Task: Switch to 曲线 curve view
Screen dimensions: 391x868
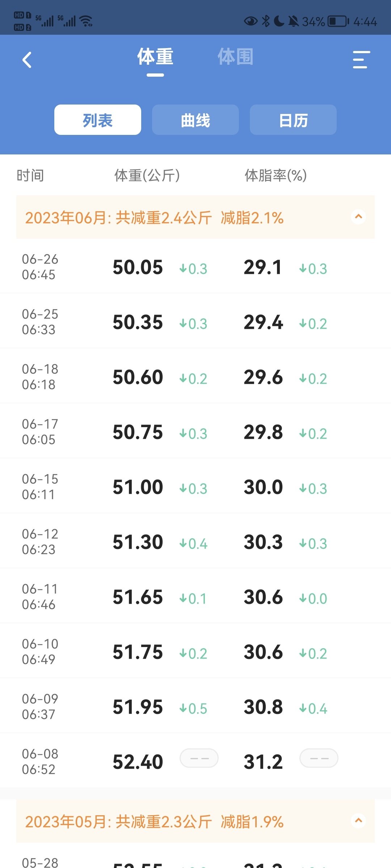Action: (x=195, y=120)
